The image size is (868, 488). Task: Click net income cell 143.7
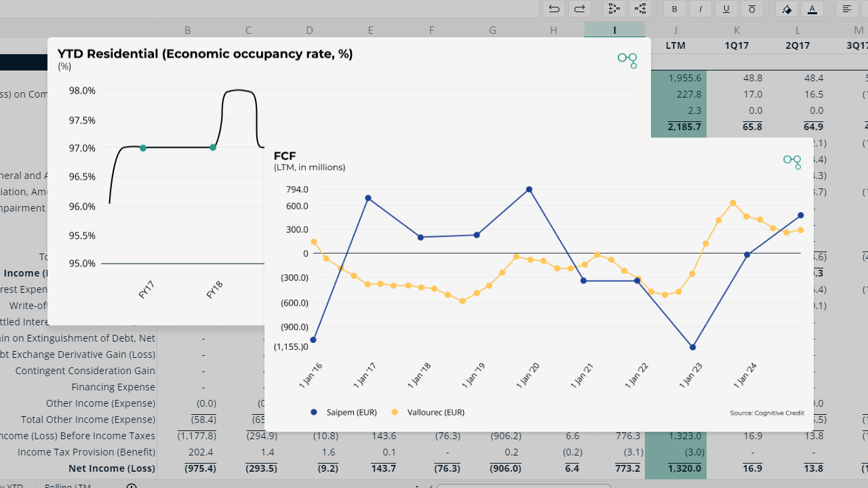[x=383, y=468]
